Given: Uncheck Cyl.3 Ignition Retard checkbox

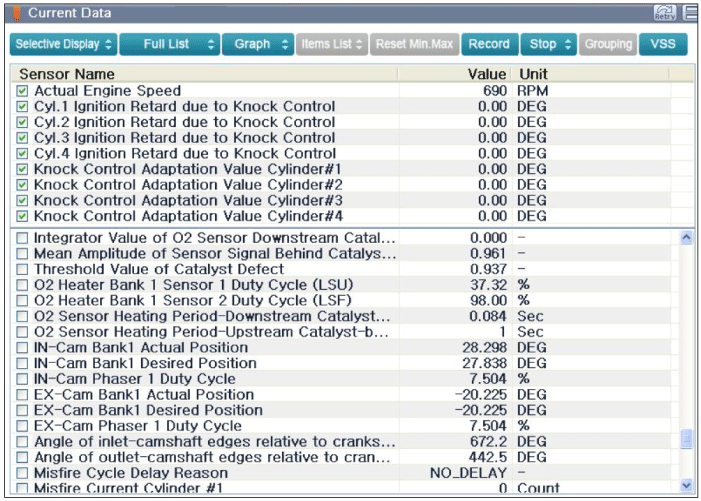Looking at the screenshot, I should click(22, 138).
